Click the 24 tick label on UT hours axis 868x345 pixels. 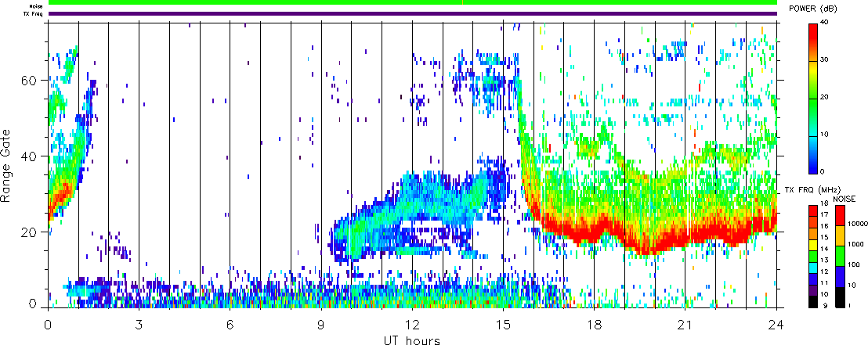776,325
